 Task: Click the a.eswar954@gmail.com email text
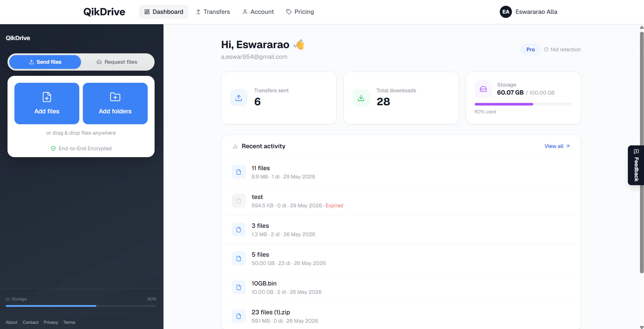click(254, 57)
